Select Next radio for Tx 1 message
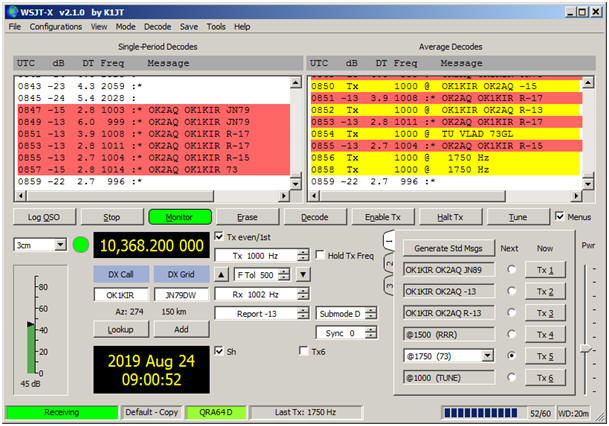Screen dimensions: 609x426 coord(511,269)
